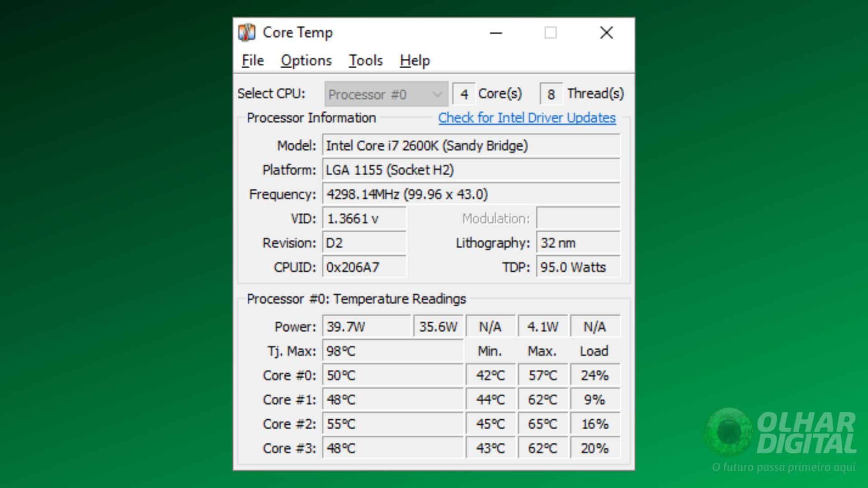The height and width of the screenshot is (488, 868).
Task: Open the Options menu
Action: 306,60
